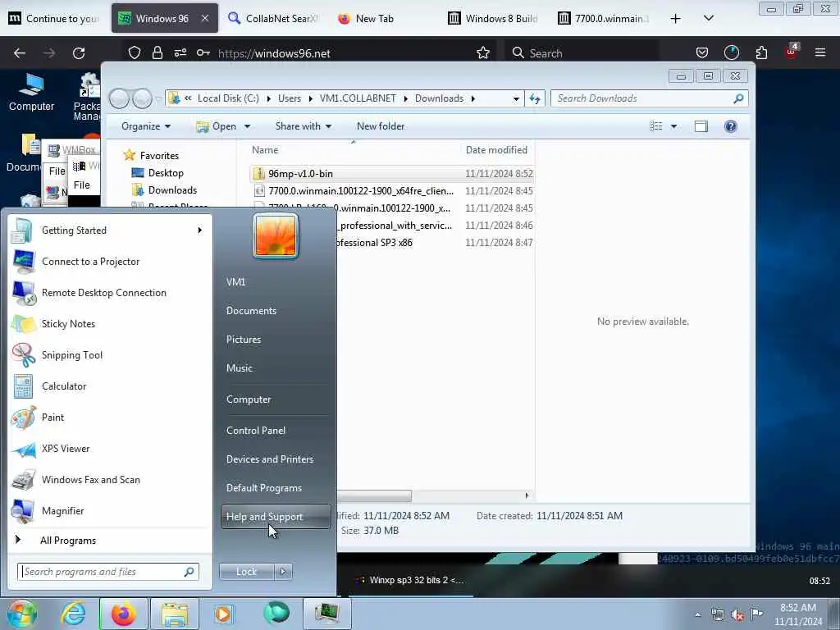Select the 7700.0.winmain x64fre_clien file

[391, 190]
